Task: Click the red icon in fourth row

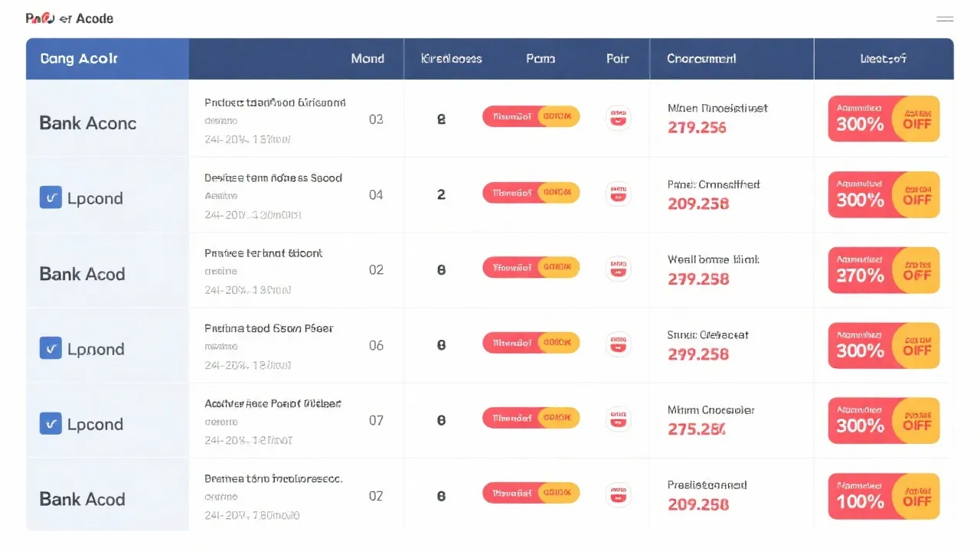Action: click(618, 344)
